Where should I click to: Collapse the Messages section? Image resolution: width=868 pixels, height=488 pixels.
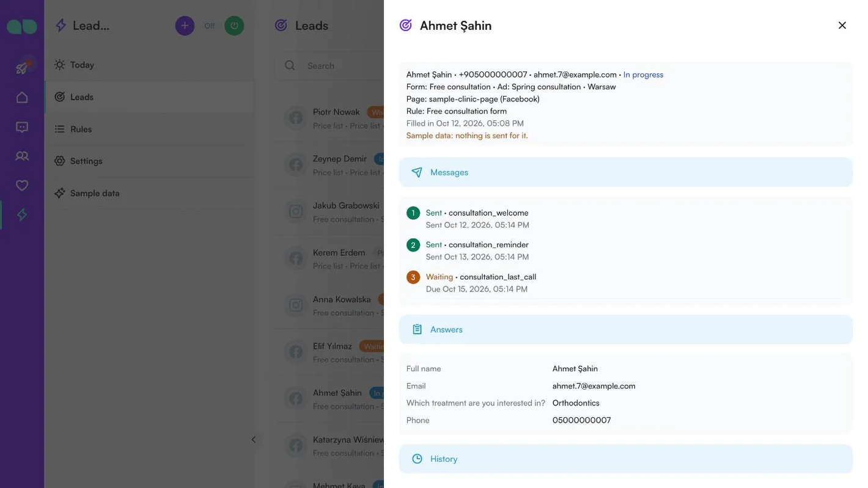pyautogui.click(x=626, y=172)
